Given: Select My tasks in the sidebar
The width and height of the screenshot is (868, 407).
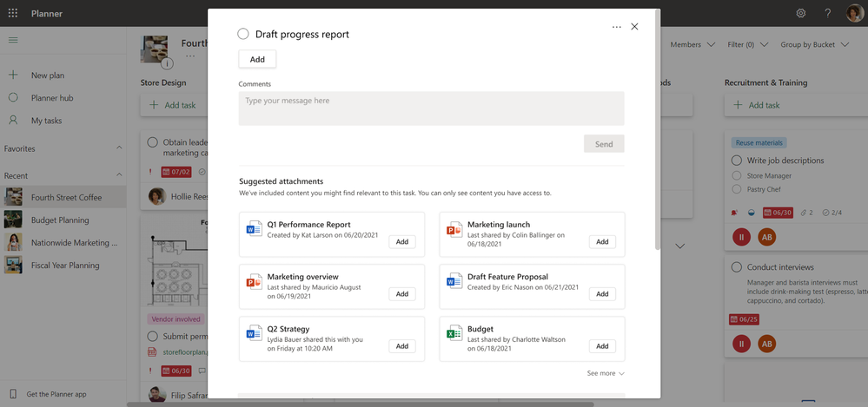Looking at the screenshot, I should (x=46, y=121).
